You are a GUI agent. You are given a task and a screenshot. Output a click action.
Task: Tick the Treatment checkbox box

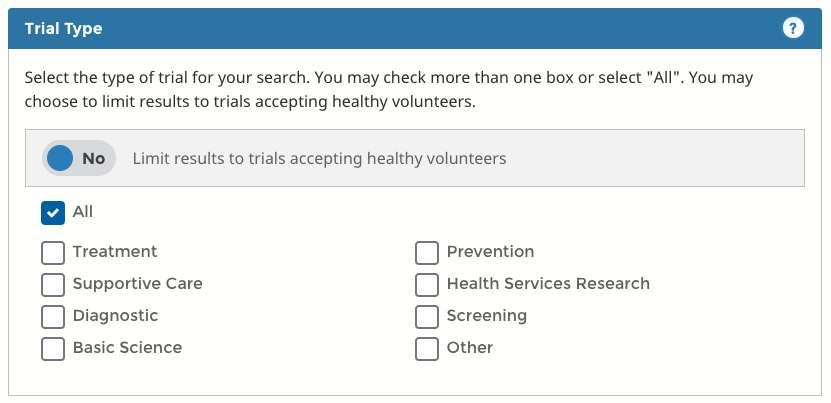(53, 252)
